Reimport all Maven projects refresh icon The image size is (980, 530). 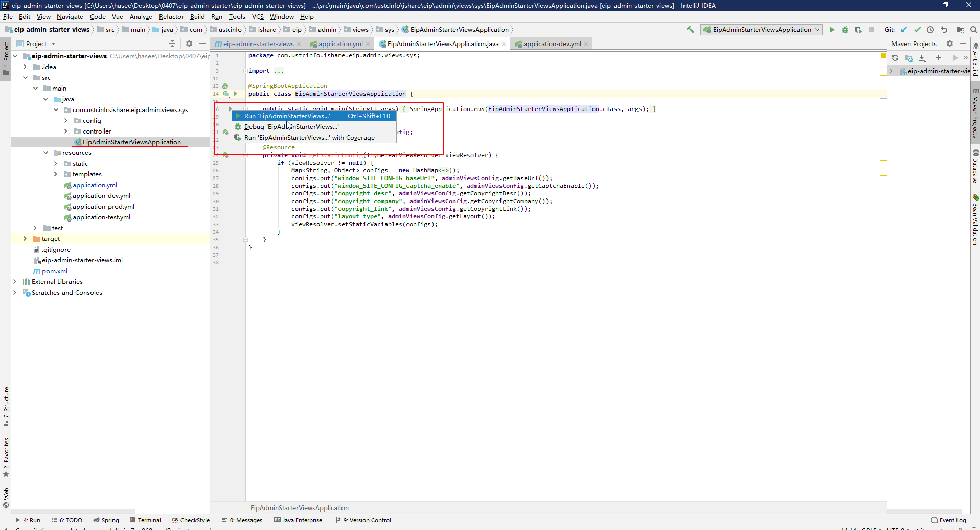(x=895, y=58)
